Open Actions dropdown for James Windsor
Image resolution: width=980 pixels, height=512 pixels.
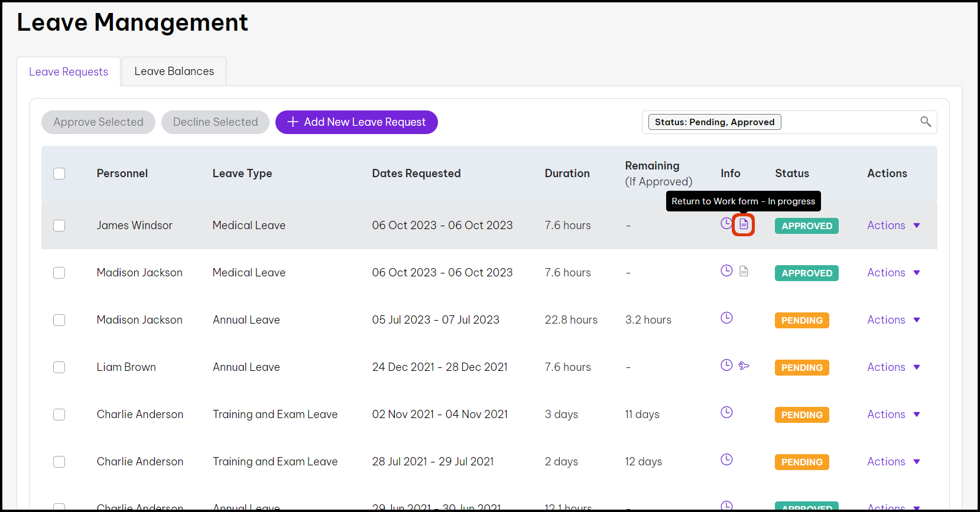(893, 226)
